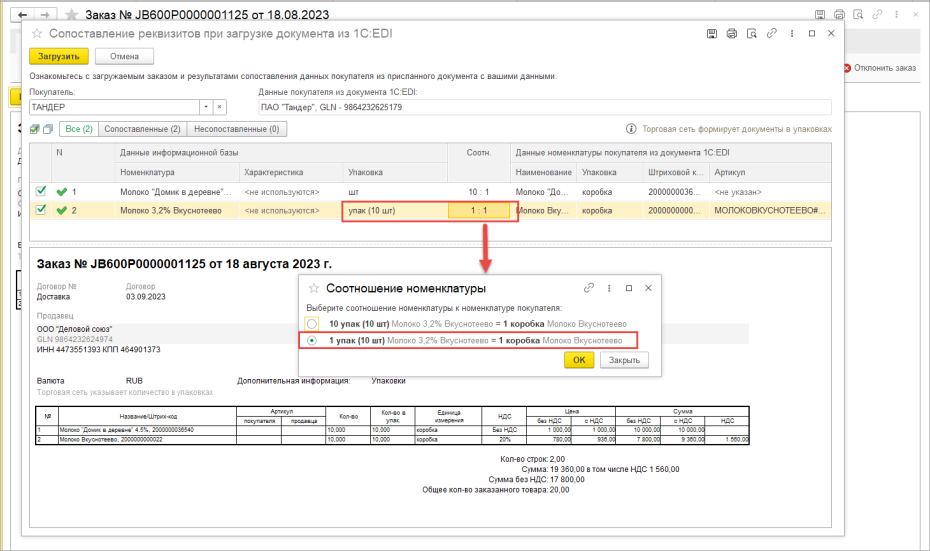Copy the link via the chain icon in the dialog header

point(771,34)
